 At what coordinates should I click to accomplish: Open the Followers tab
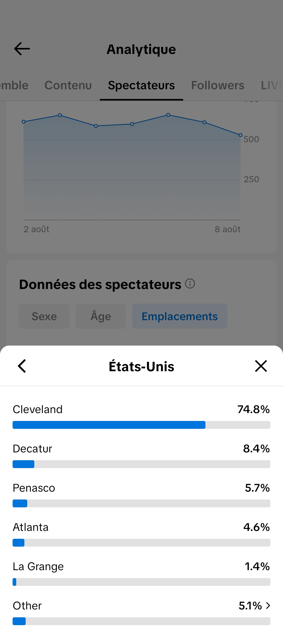(x=218, y=85)
